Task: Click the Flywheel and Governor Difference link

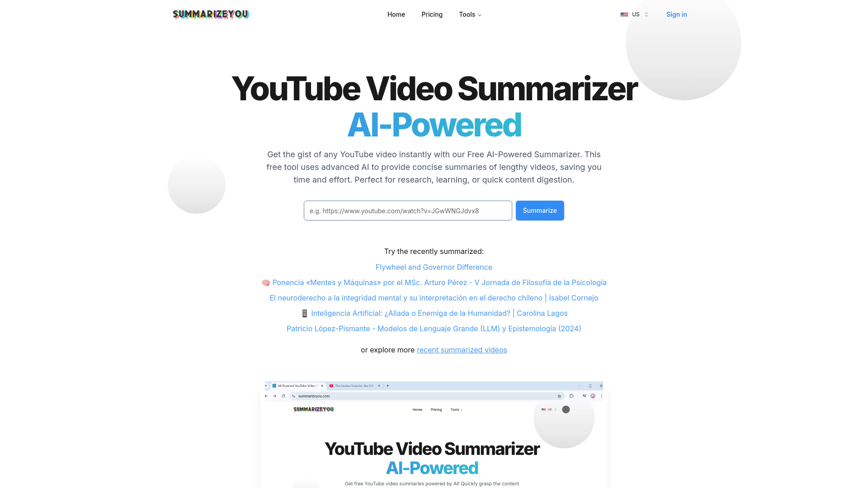Action: 434,266
